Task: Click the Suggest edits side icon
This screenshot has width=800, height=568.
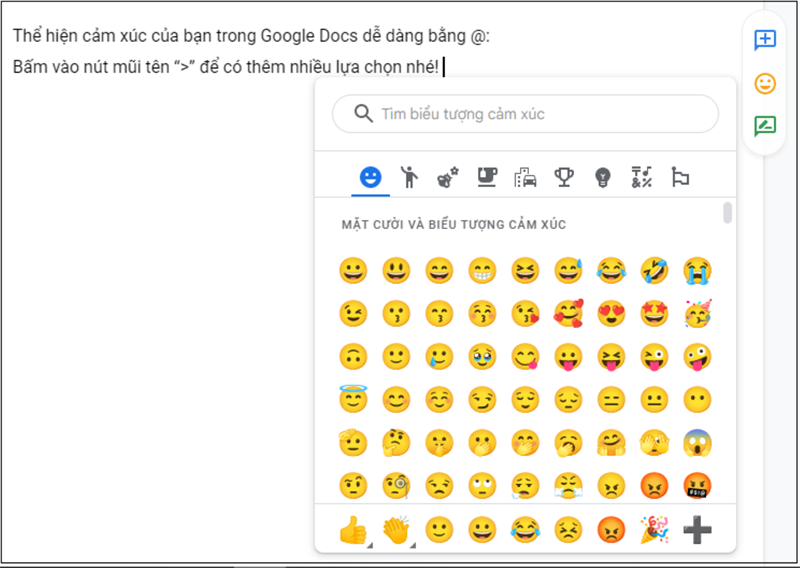Action: point(765,126)
